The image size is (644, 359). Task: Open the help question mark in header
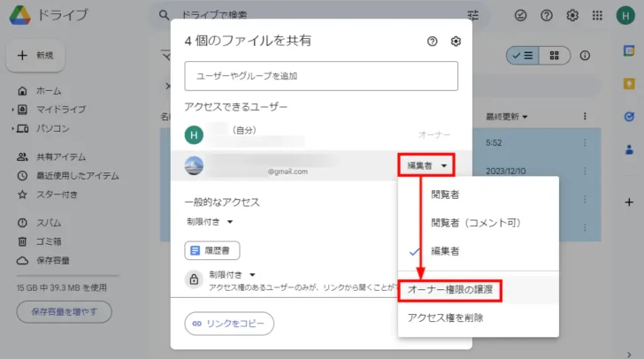[547, 16]
